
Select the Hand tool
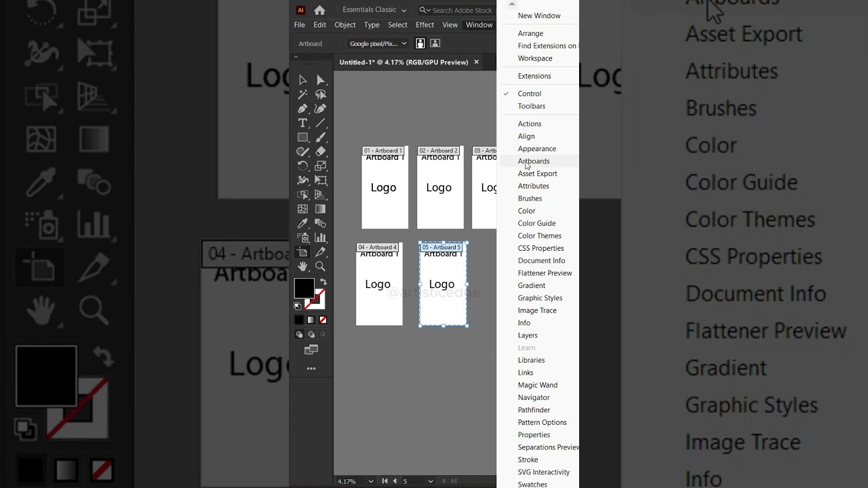pyautogui.click(x=302, y=266)
